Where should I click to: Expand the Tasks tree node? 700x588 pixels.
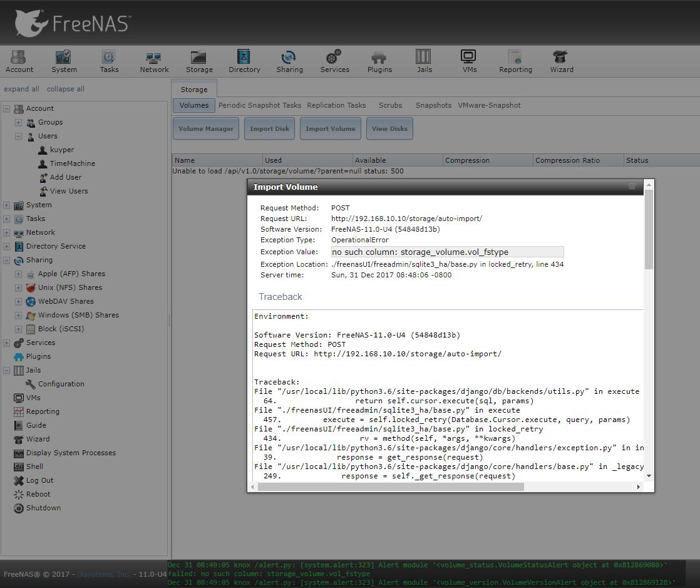click(x=7, y=219)
